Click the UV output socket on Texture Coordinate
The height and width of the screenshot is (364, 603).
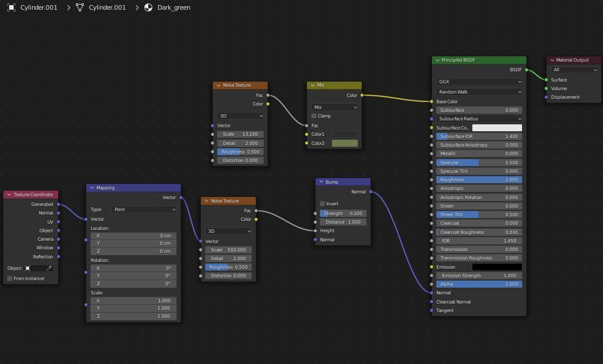tap(58, 221)
